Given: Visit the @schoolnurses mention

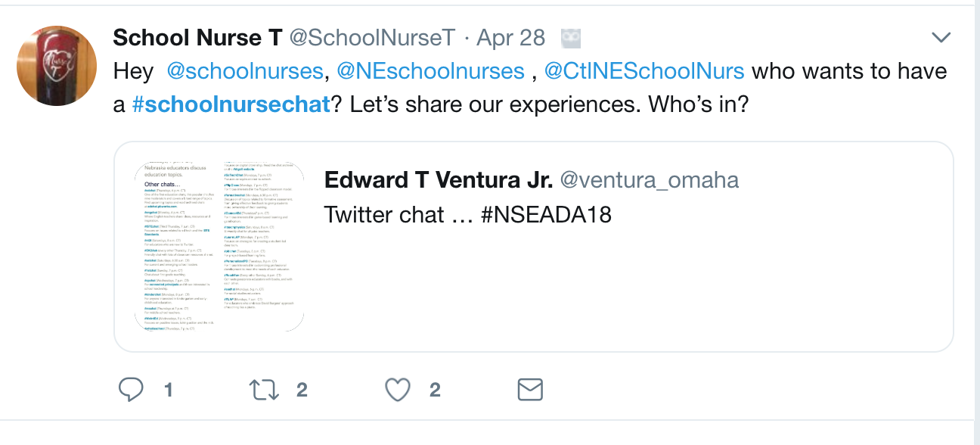Looking at the screenshot, I should (244, 71).
